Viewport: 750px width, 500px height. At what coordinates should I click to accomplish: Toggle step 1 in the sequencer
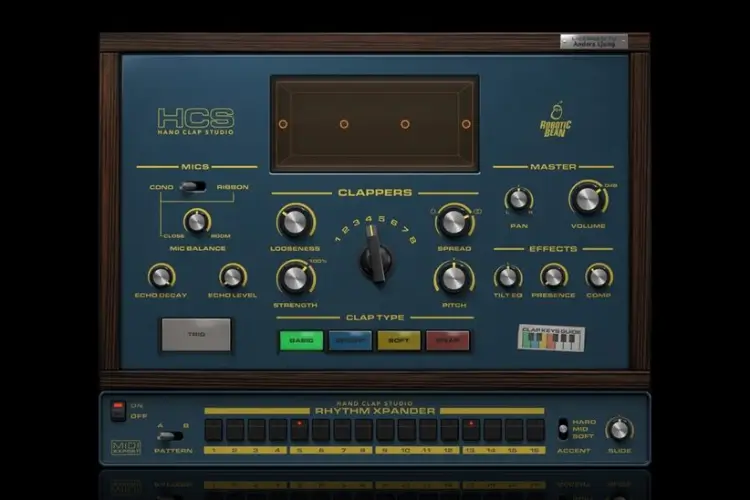214,430
